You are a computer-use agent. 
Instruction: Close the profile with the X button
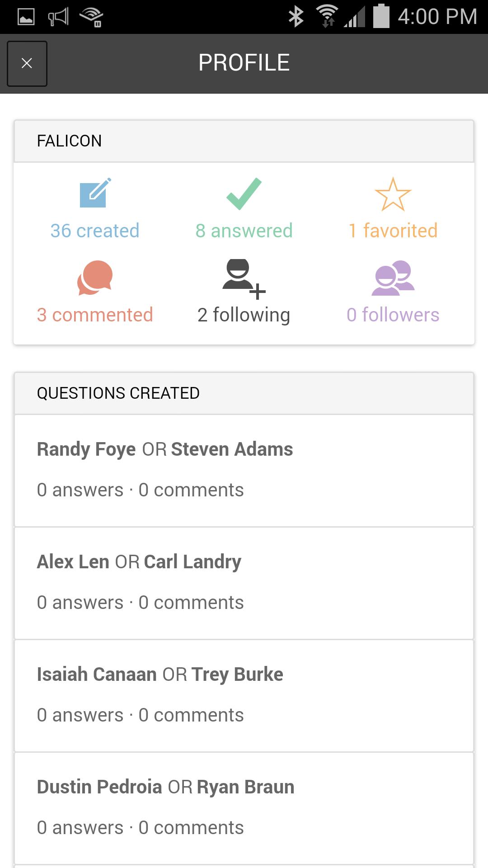(x=27, y=63)
